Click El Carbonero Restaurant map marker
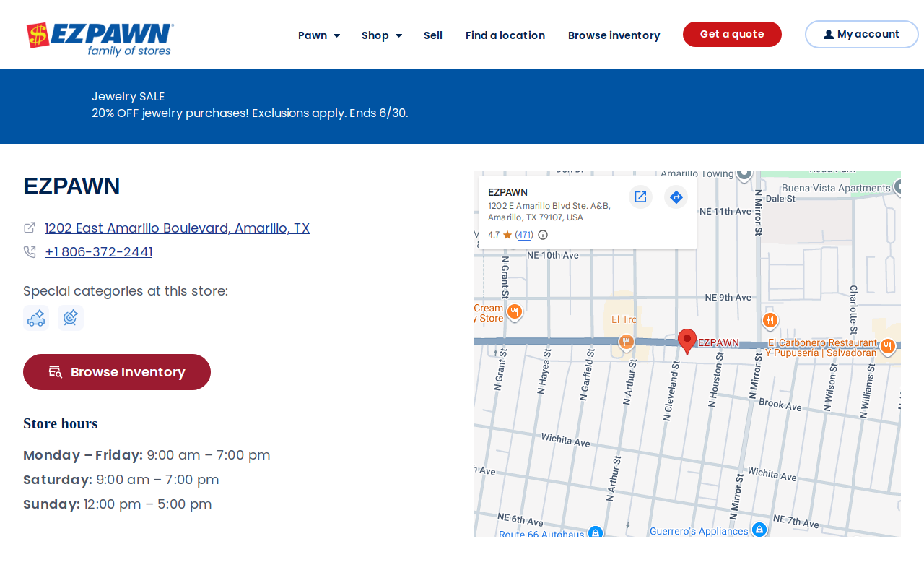The image size is (924, 578). point(888,346)
